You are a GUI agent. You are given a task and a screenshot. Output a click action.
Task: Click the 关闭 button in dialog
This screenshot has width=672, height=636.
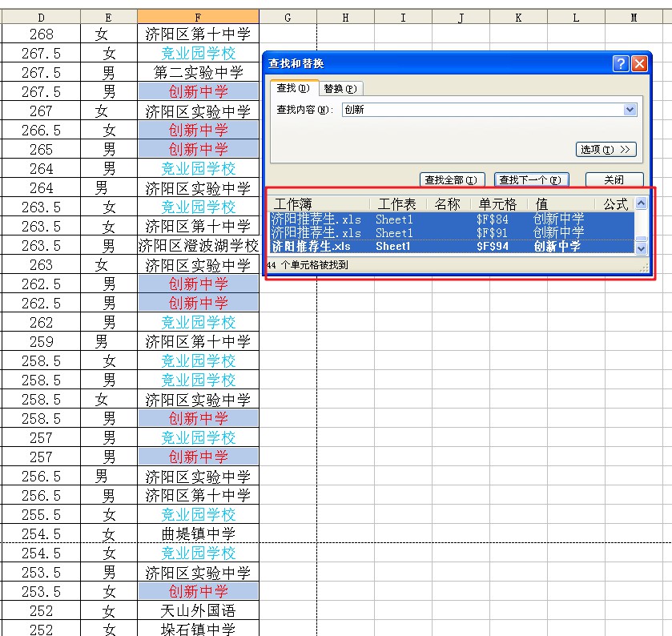pyautogui.click(x=614, y=179)
